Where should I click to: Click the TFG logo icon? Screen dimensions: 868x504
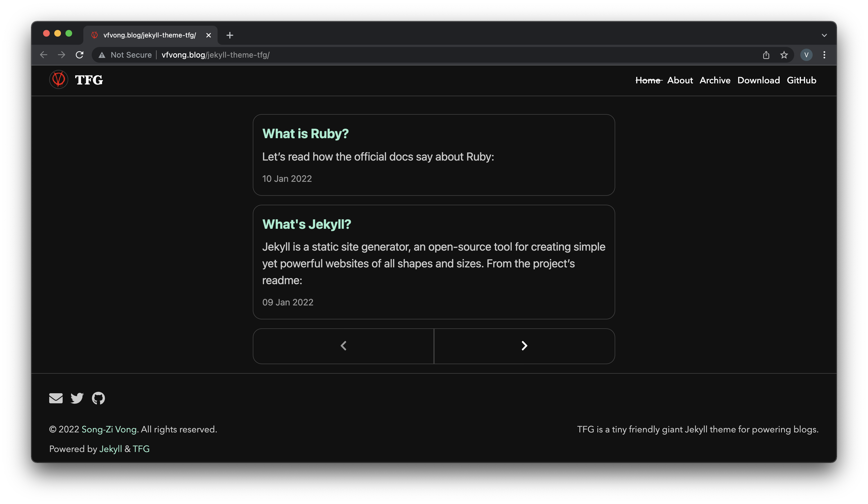58,79
